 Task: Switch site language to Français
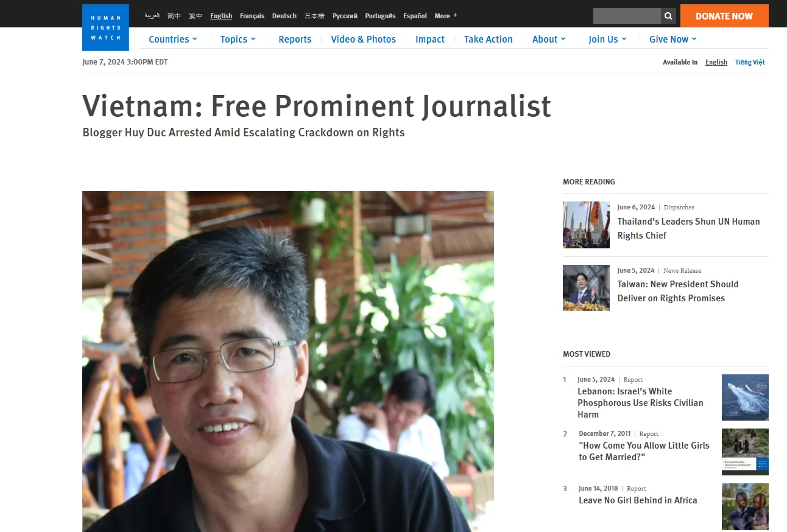252,16
